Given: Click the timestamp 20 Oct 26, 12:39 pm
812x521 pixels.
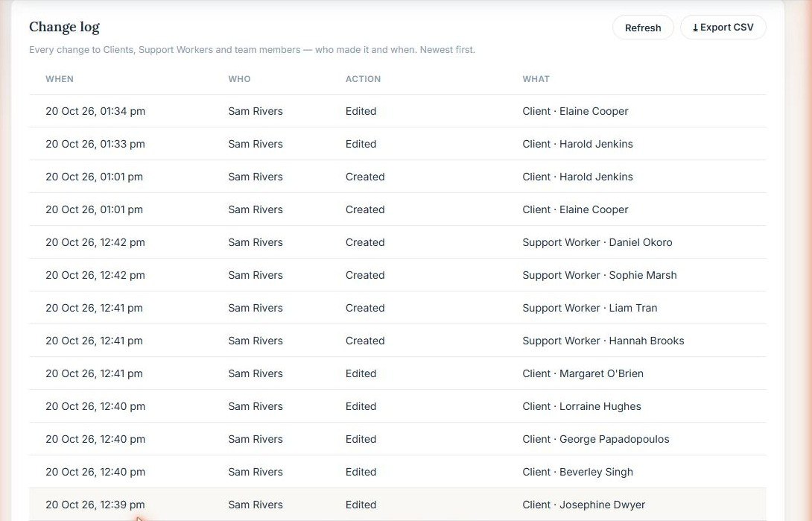Looking at the screenshot, I should 95,505.
